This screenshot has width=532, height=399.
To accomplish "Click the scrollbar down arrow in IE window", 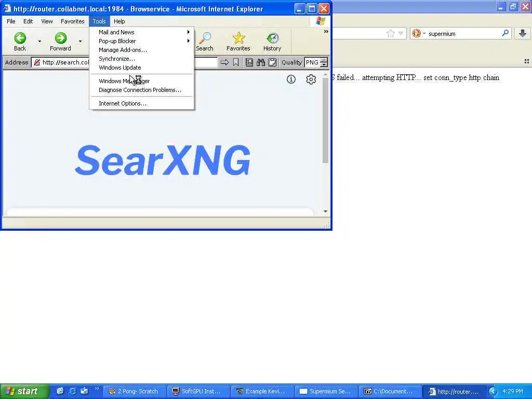I will point(325,211).
